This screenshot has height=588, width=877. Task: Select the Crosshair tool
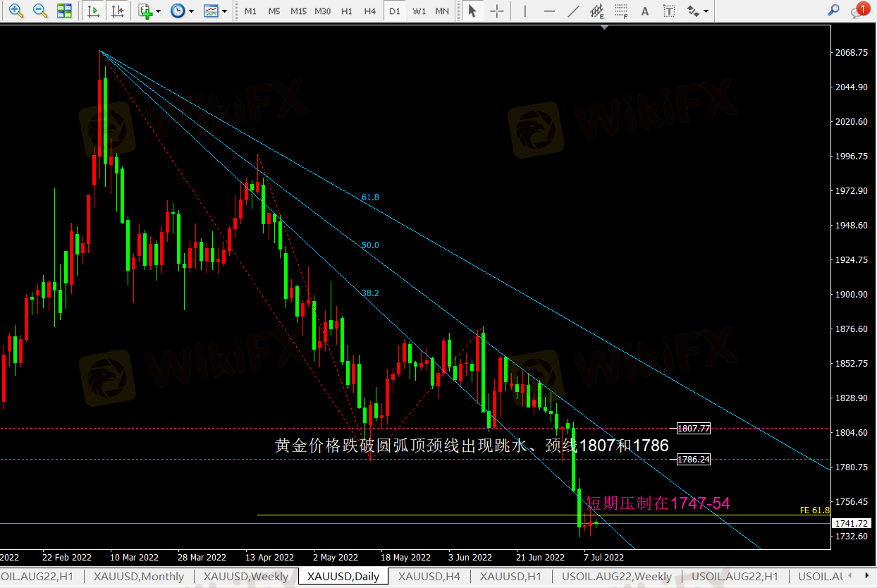[497, 11]
